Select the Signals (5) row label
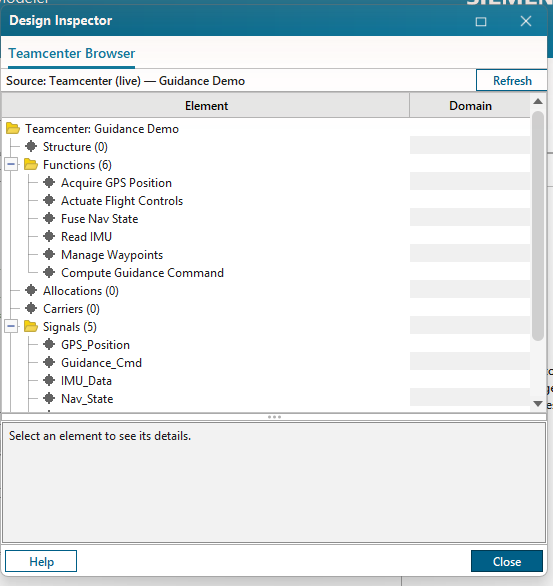 [x=69, y=327]
